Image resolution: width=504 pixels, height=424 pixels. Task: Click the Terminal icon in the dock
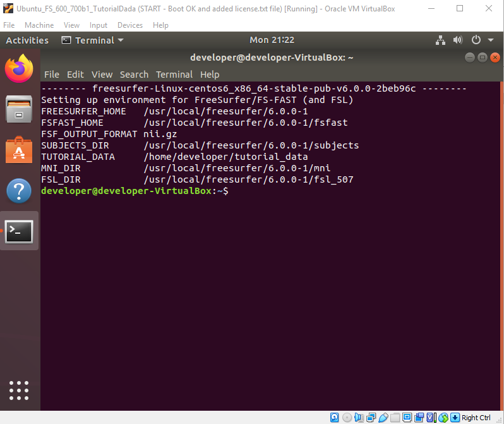(19, 231)
